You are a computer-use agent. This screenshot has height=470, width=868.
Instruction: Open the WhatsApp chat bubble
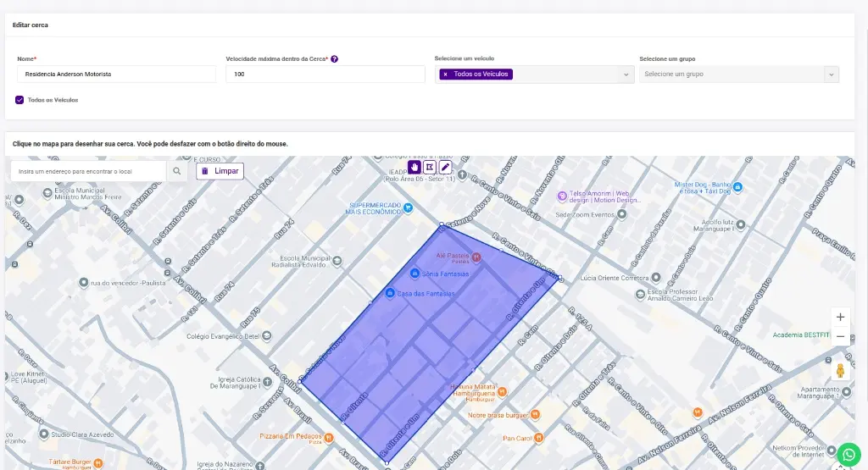click(849, 455)
